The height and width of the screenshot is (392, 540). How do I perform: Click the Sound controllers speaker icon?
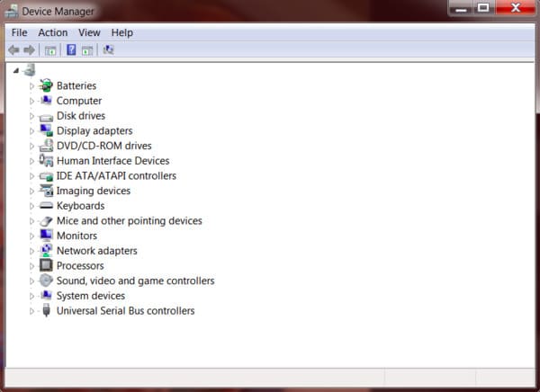[x=46, y=281]
